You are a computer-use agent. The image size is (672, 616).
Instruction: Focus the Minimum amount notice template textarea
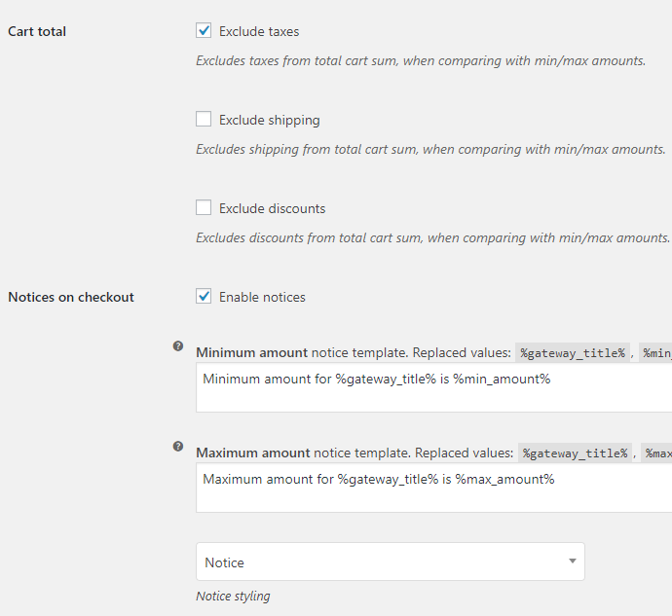pos(433,387)
